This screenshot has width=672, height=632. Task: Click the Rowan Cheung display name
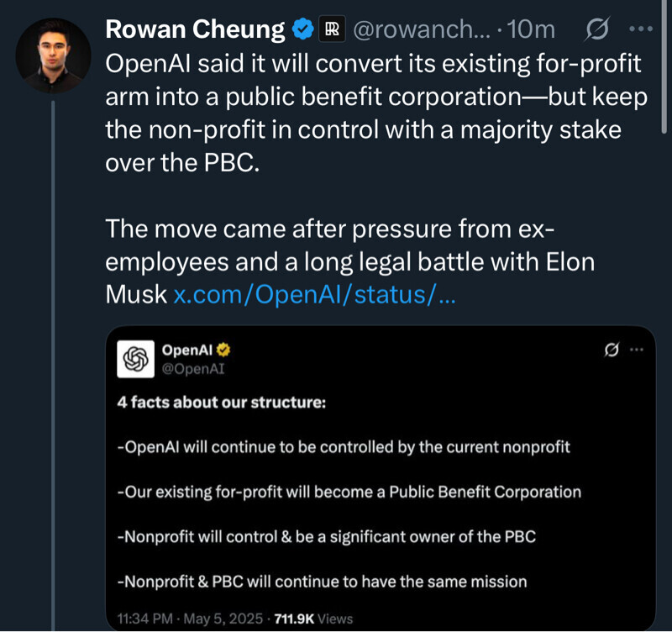click(x=195, y=30)
